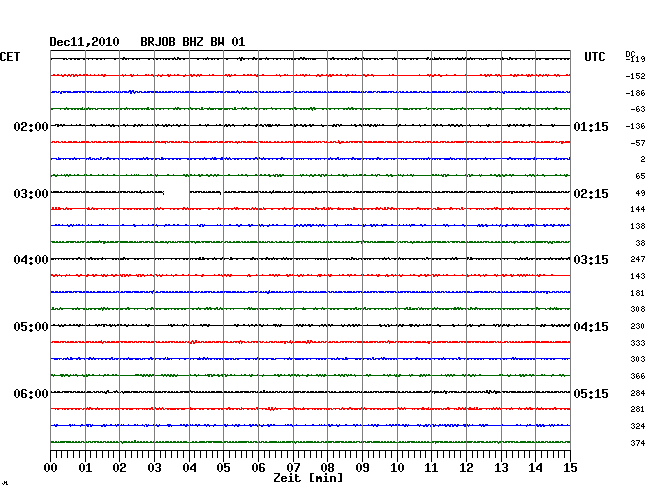Click DC offset value "284"

[x=638, y=393]
